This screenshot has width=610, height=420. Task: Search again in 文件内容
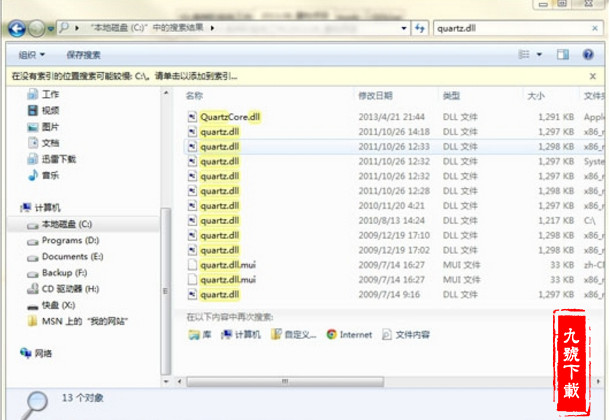[x=406, y=335]
